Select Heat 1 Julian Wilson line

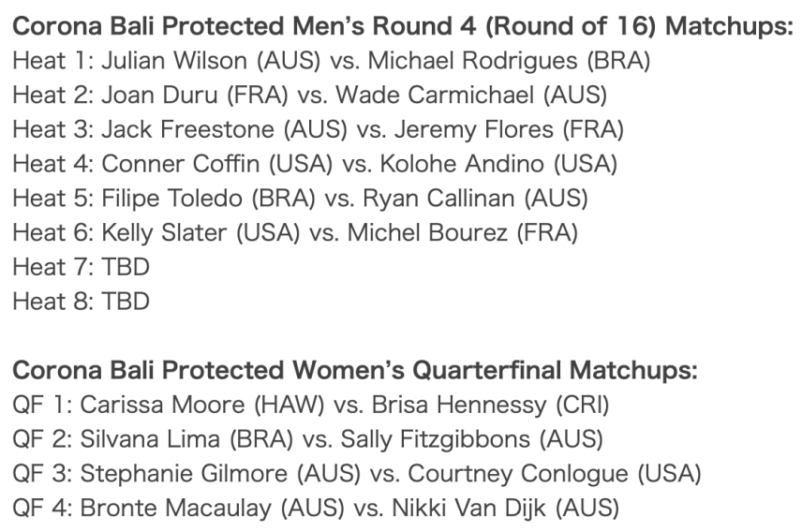tap(332, 61)
